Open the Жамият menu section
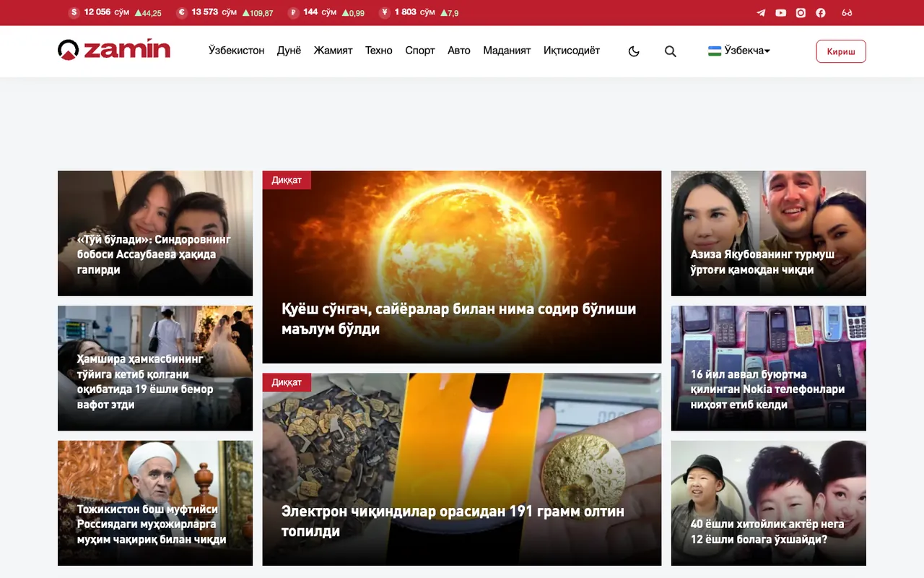The width and height of the screenshot is (924, 578). pos(333,51)
